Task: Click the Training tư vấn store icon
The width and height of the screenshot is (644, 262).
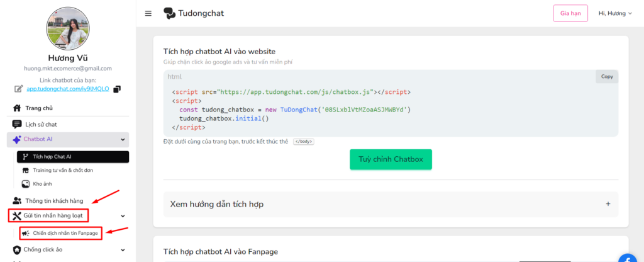Action: (25, 170)
